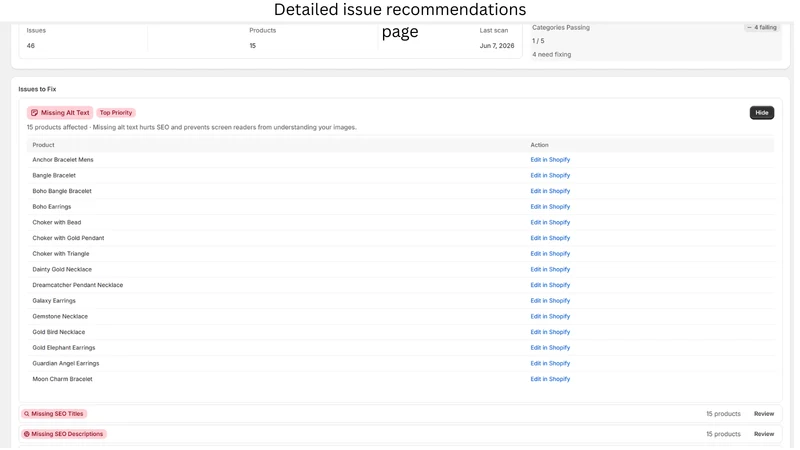
Task: Click the Categories Passing 1 / 5 value
Action: coord(538,41)
